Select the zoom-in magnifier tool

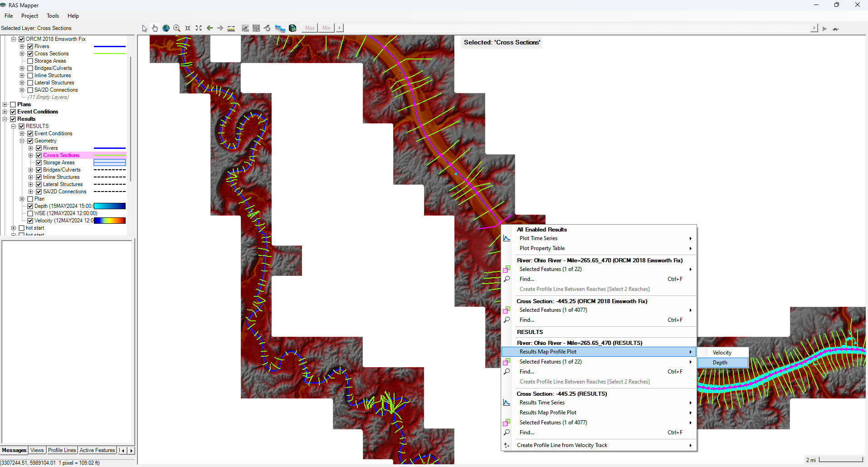(177, 28)
